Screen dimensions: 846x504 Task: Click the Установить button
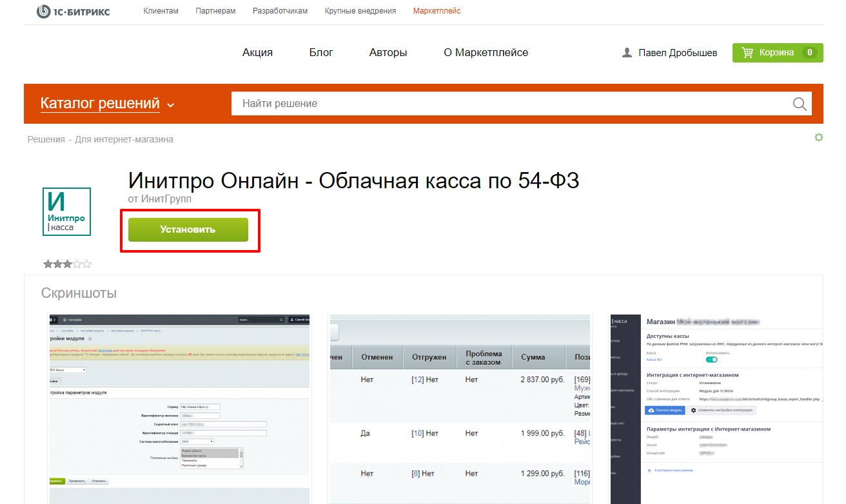point(188,229)
